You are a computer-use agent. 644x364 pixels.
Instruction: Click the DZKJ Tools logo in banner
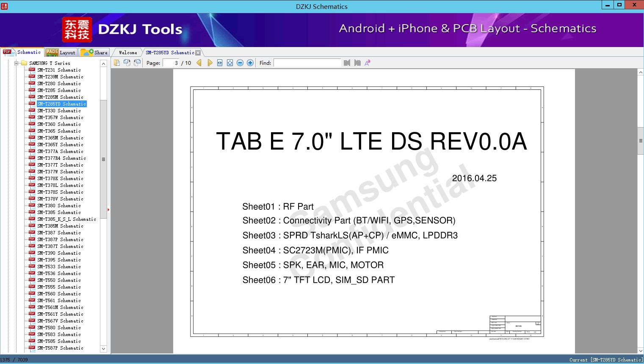pyautogui.click(x=122, y=30)
